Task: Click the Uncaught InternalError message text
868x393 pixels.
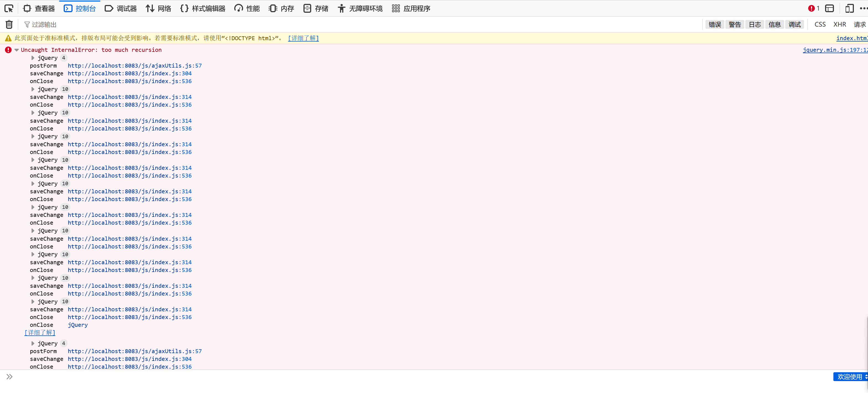Action: 91,50
